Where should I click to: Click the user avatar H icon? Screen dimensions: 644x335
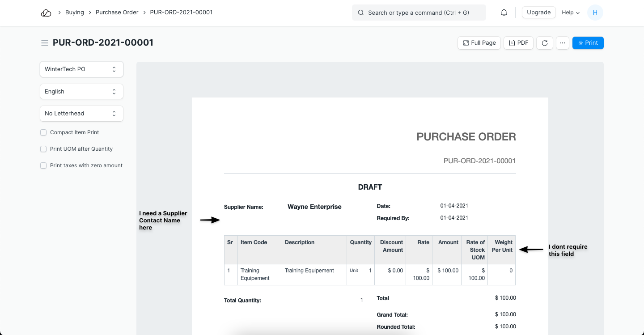[x=595, y=13]
